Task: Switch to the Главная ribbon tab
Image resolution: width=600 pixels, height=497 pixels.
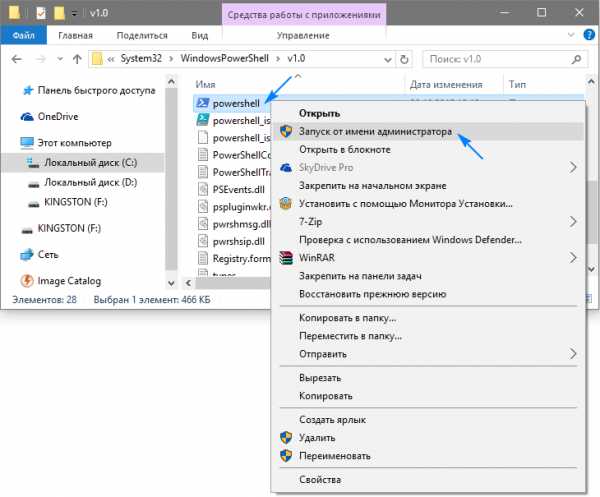Action: pyautogui.click(x=75, y=36)
